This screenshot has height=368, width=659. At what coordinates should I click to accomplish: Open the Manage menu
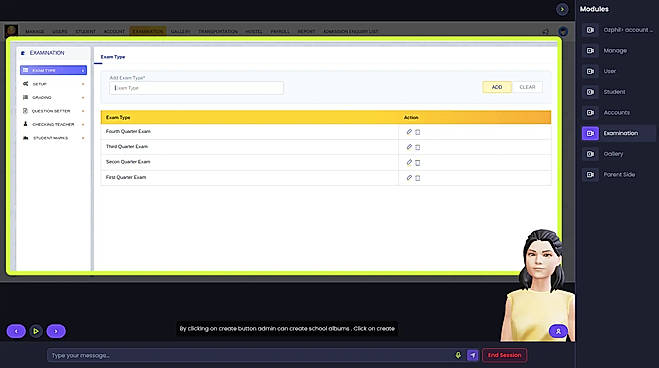tap(34, 32)
